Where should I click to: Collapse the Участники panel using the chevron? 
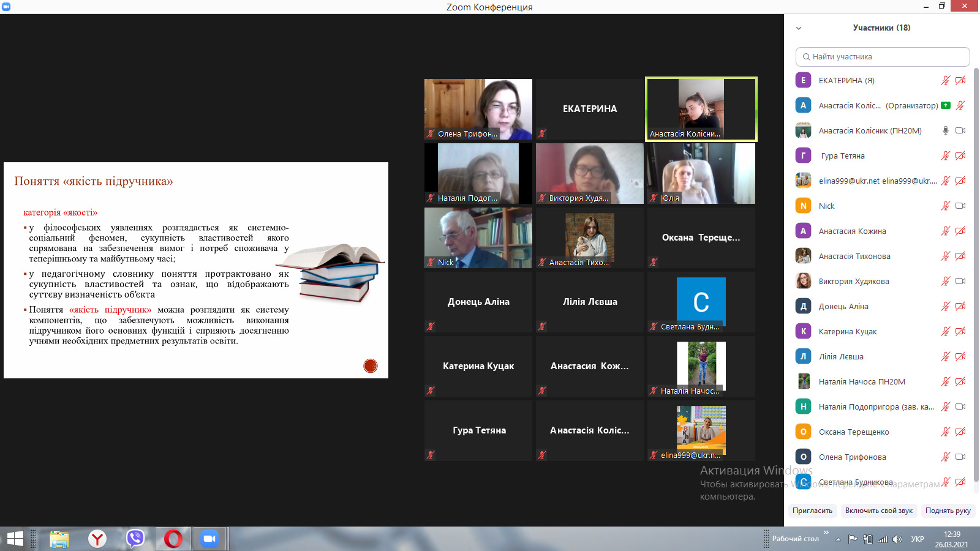(799, 28)
